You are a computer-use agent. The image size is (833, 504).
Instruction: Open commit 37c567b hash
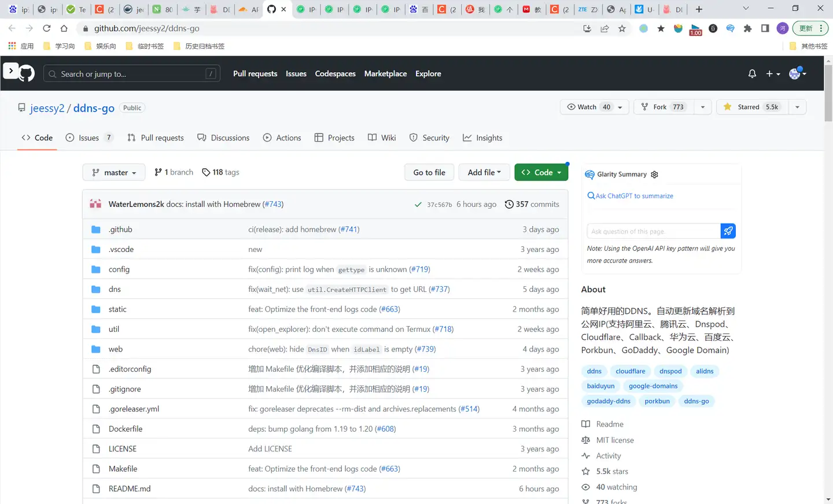tap(440, 205)
